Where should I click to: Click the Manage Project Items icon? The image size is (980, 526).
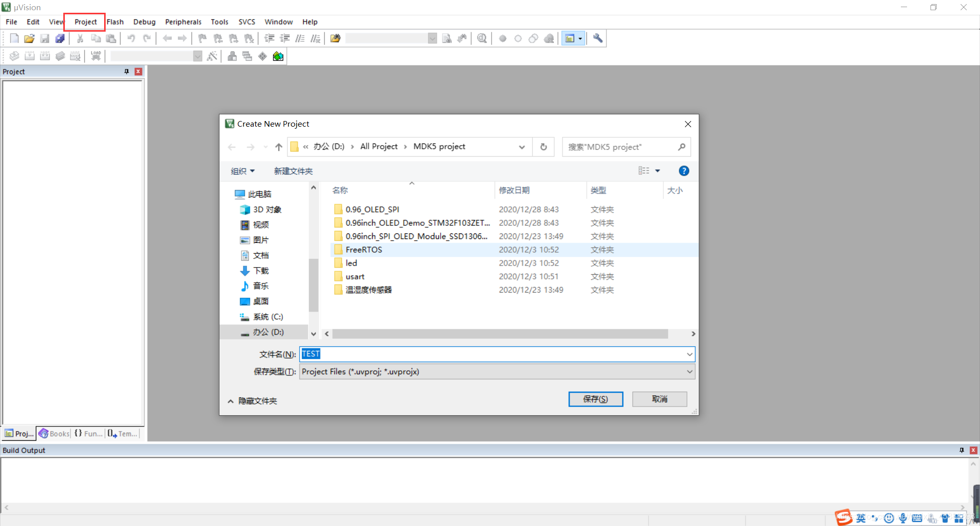[x=232, y=56]
